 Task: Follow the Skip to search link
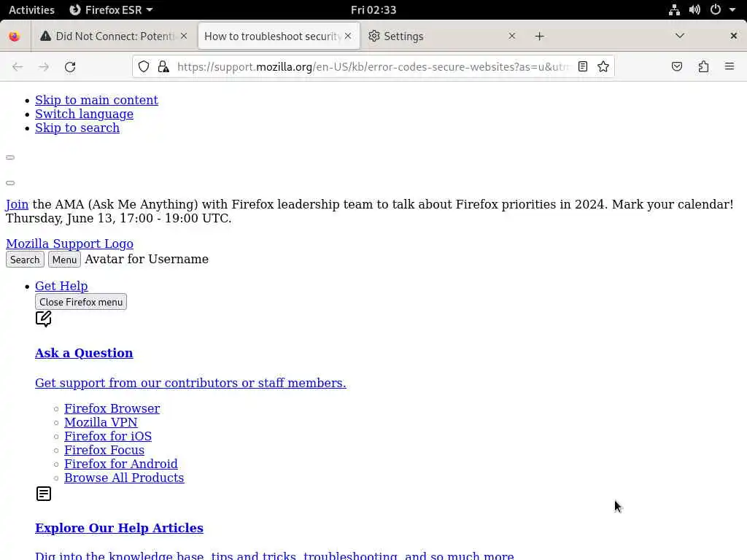coord(77,128)
